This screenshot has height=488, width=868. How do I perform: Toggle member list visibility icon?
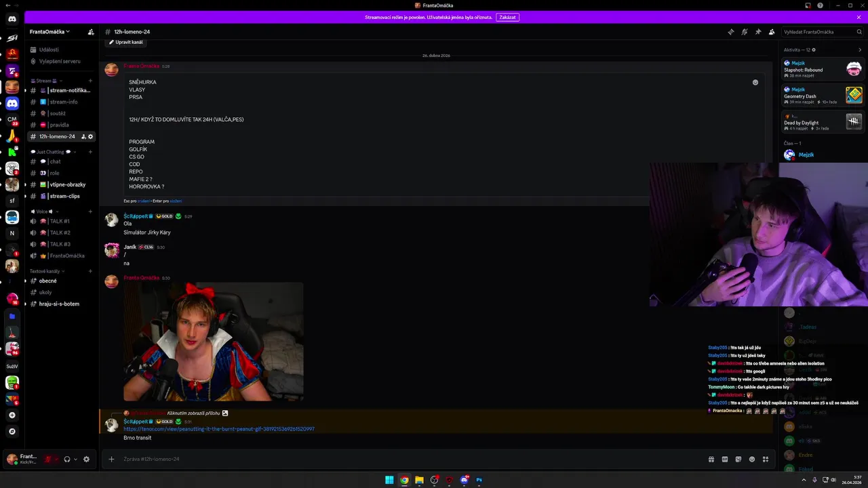click(772, 32)
